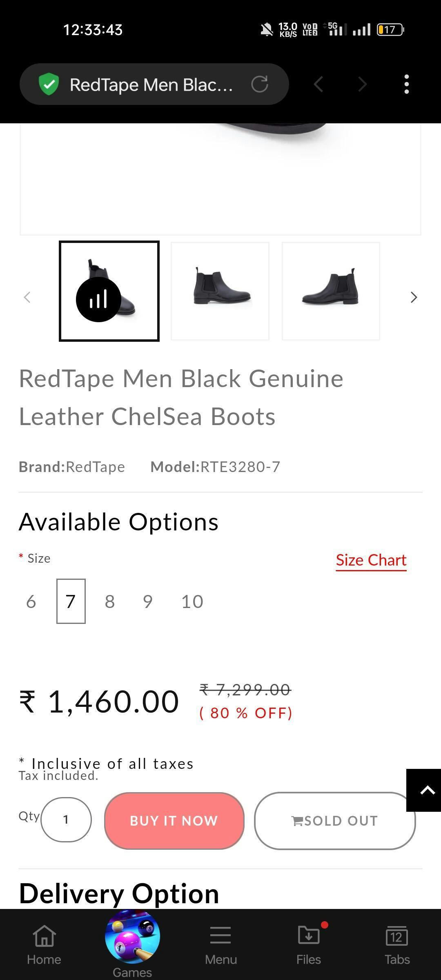Tap the green security shield icon
Image resolution: width=441 pixels, height=980 pixels.
click(49, 85)
